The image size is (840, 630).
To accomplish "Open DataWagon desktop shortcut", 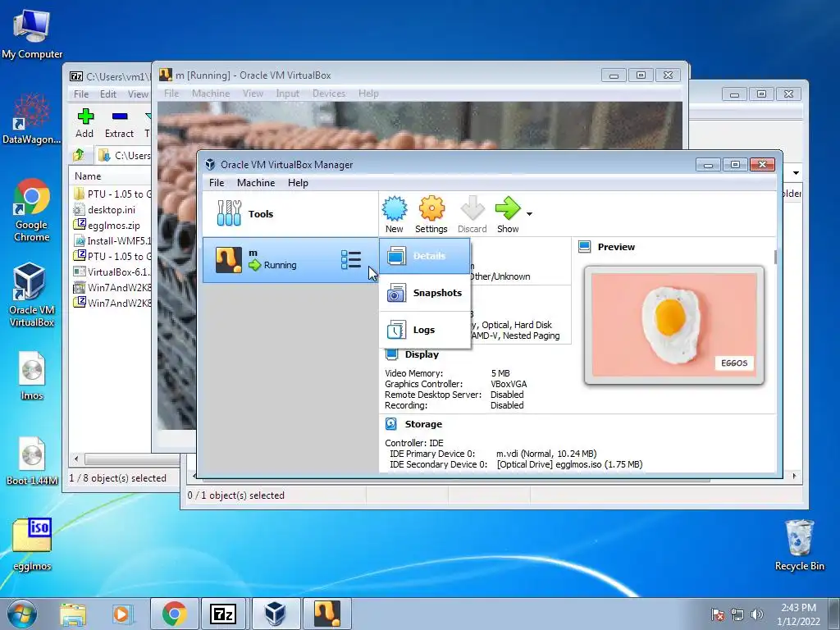I will (32, 118).
